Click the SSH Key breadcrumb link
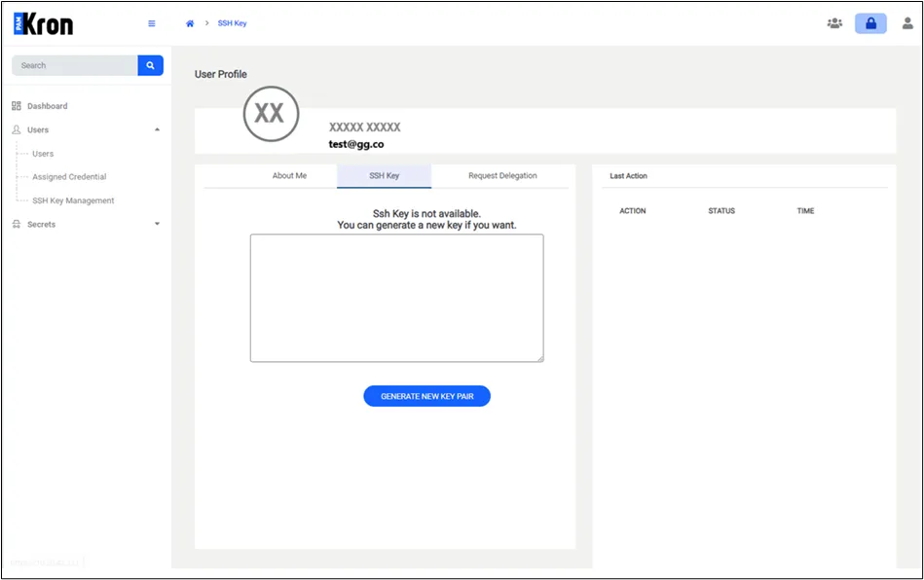Viewport: 924px width, 580px height. [232, 23]
